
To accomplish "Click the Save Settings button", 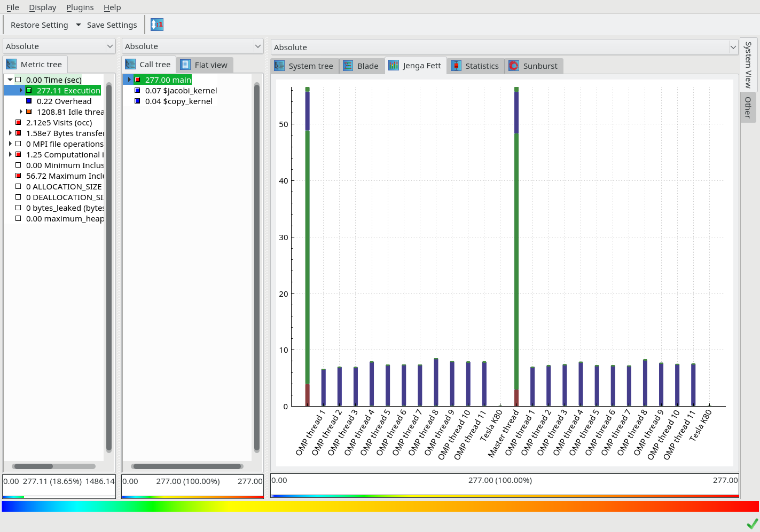I will click(x=112, y=25).
